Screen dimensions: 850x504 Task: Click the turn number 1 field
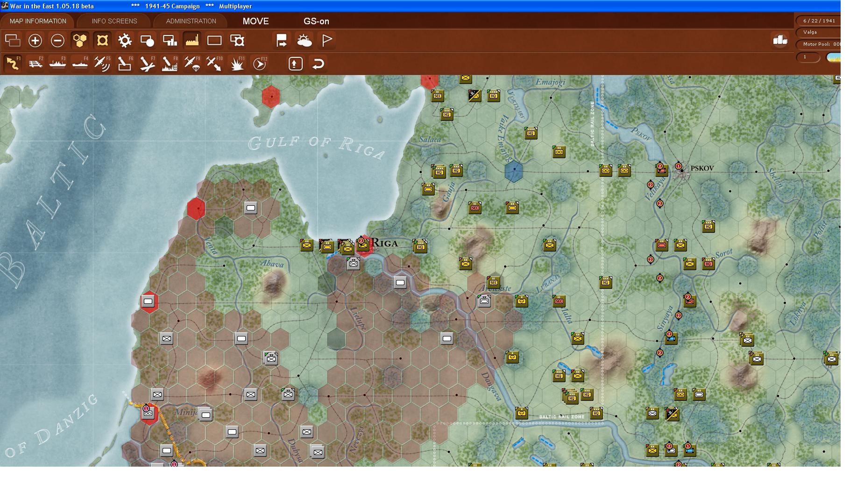tap(808, 57)
